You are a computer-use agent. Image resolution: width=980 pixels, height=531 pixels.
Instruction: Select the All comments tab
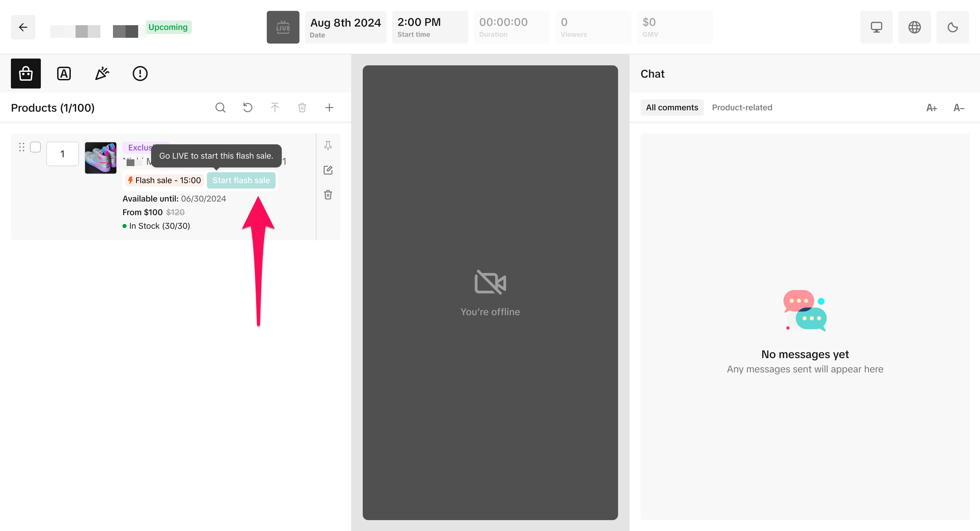[672, 108]
